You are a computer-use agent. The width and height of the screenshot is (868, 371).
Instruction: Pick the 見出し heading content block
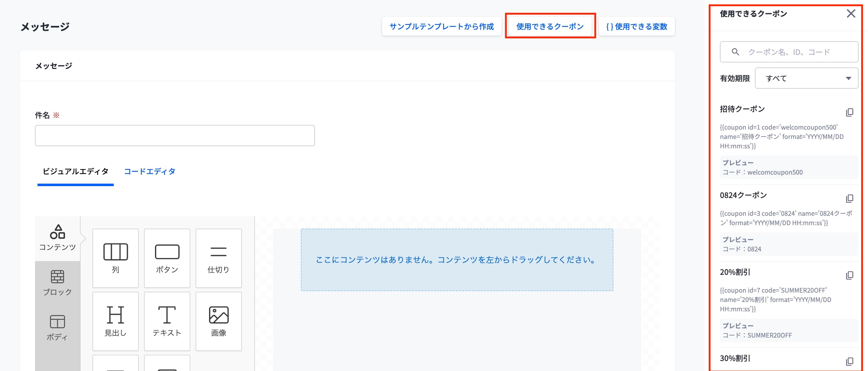(116, 321)
